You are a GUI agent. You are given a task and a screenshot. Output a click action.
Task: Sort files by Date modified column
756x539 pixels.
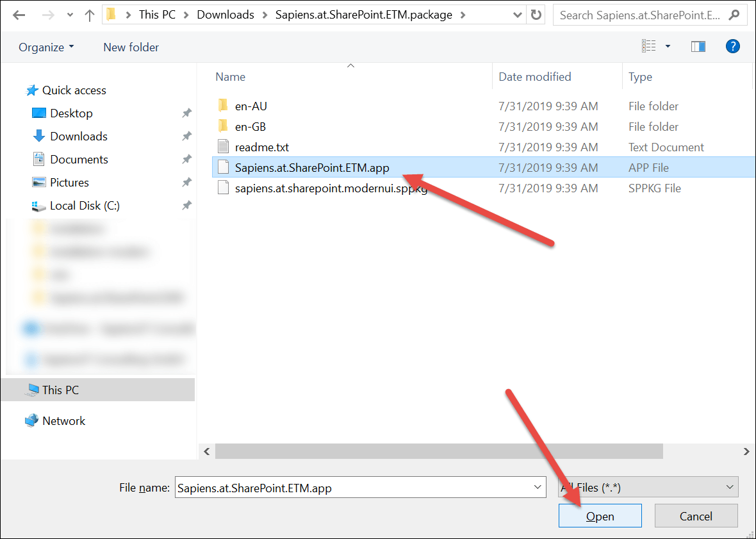(x=534, y=77)
